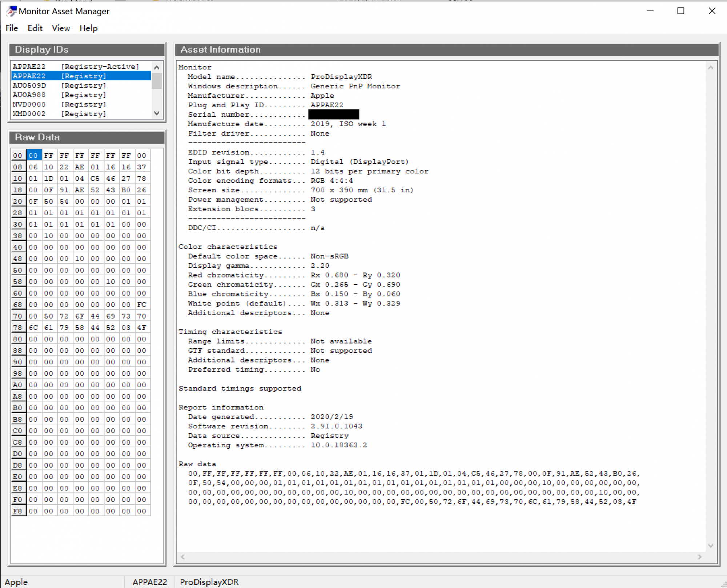This screenshot has height=588, width=727.
Task: Open the Edit menu
Action: (35, 28)
